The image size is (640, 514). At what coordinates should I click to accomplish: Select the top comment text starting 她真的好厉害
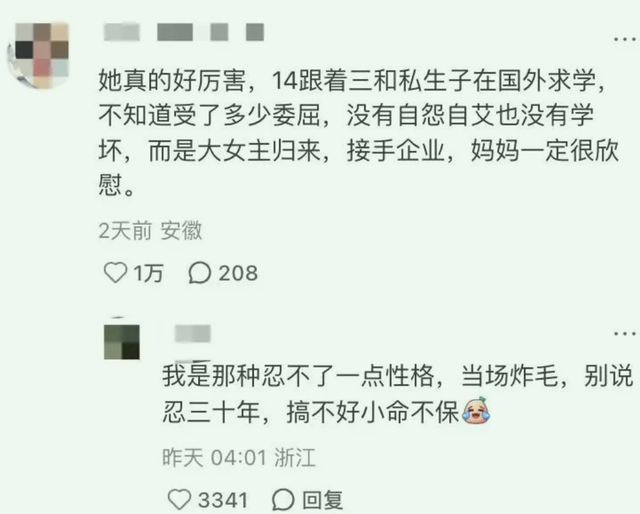[x=359, y=133]
